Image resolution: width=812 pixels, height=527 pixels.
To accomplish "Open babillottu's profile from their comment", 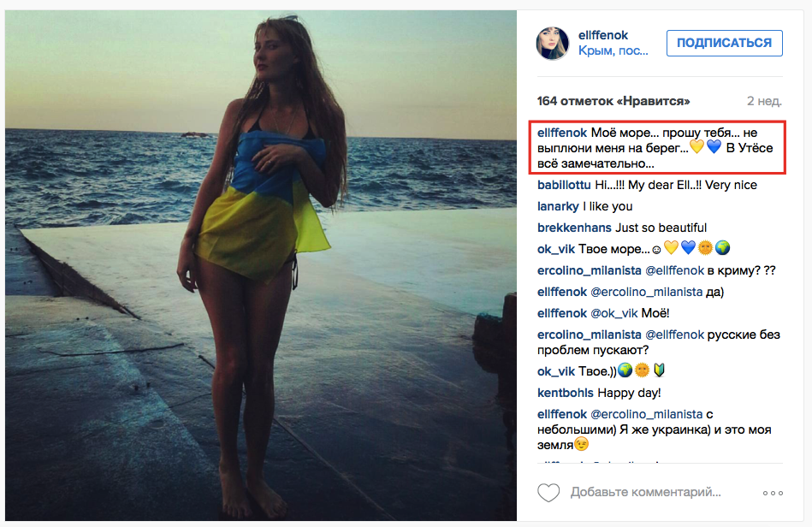I will tap(564, 184).
